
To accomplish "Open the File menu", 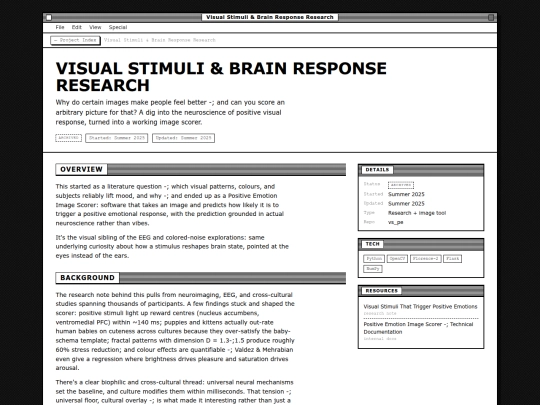I will pos(60,27).
